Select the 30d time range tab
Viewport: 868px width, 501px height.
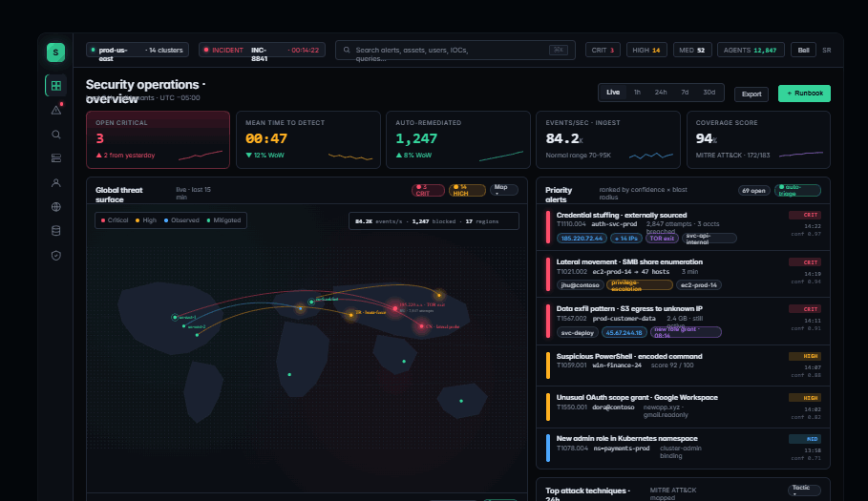tap(709, 93)
